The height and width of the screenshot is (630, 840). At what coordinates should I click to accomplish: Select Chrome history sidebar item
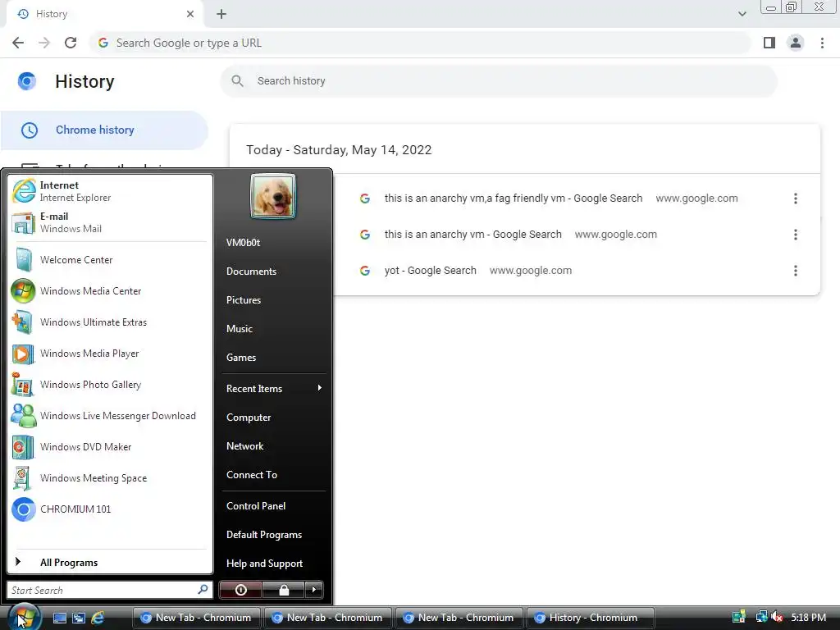104,130
